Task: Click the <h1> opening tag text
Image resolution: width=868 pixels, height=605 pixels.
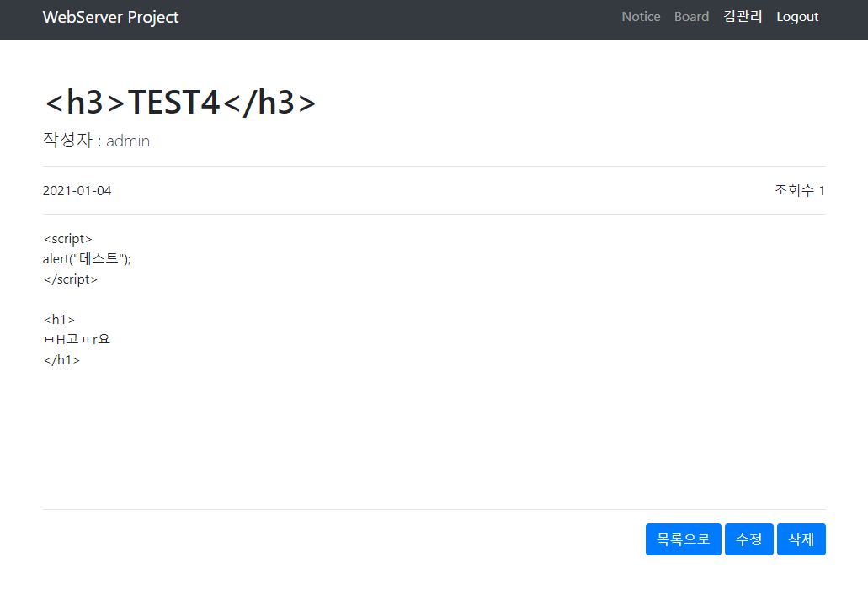Action: point(59,320)
